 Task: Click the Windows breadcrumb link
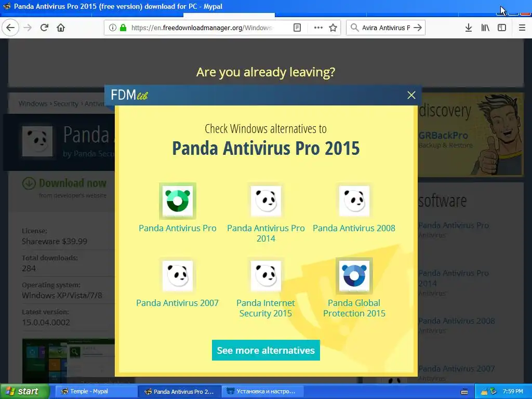pyautogui.click(x=33, y=103)
